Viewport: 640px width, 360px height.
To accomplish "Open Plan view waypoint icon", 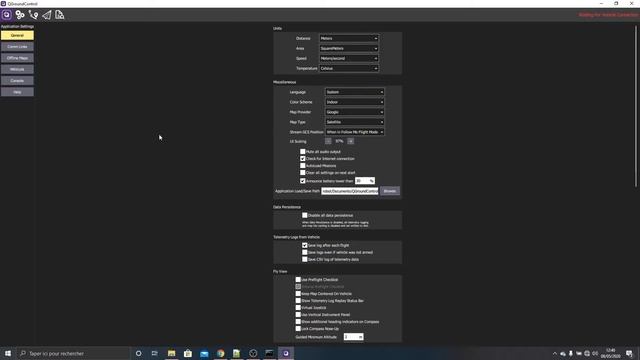I will 33,15.
